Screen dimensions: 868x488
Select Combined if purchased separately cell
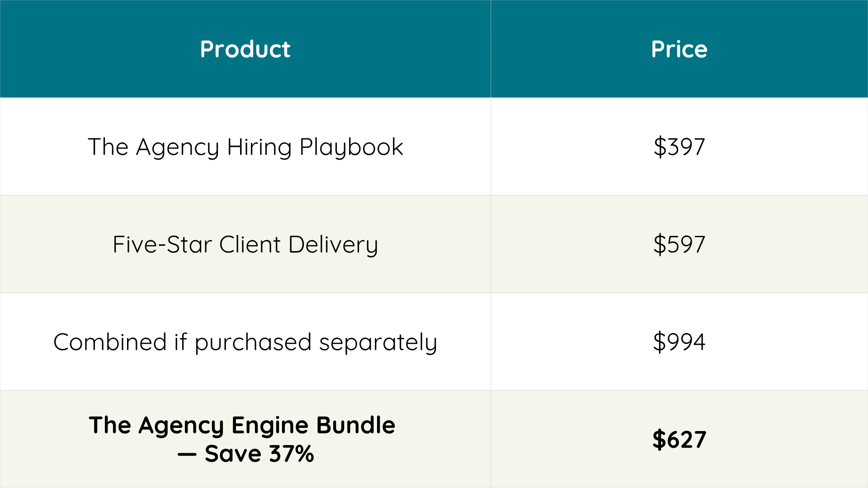(245, 342)
